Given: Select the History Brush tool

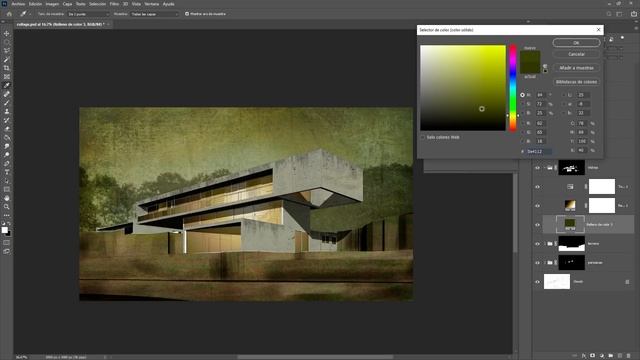Looking at the screenshot, I should click(7, 120).
